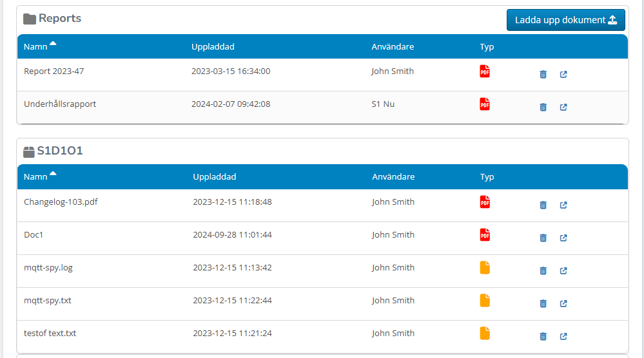Click the trash icon for Changelog-103.pdf
This screenshot has width=644, height=358.
(543, 205)
